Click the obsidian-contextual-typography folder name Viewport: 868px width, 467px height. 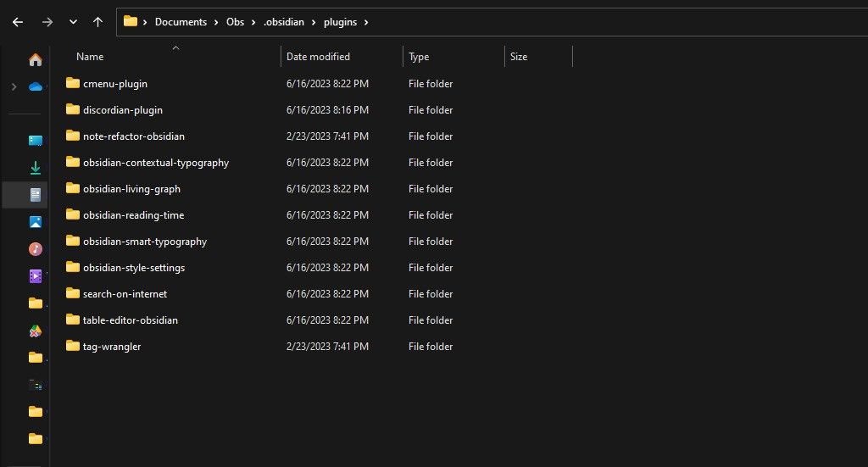tap(156, 163)
